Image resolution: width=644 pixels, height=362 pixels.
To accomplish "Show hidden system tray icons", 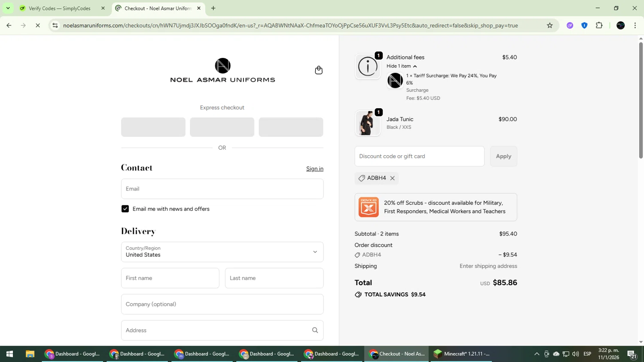I will coord(537,354).
